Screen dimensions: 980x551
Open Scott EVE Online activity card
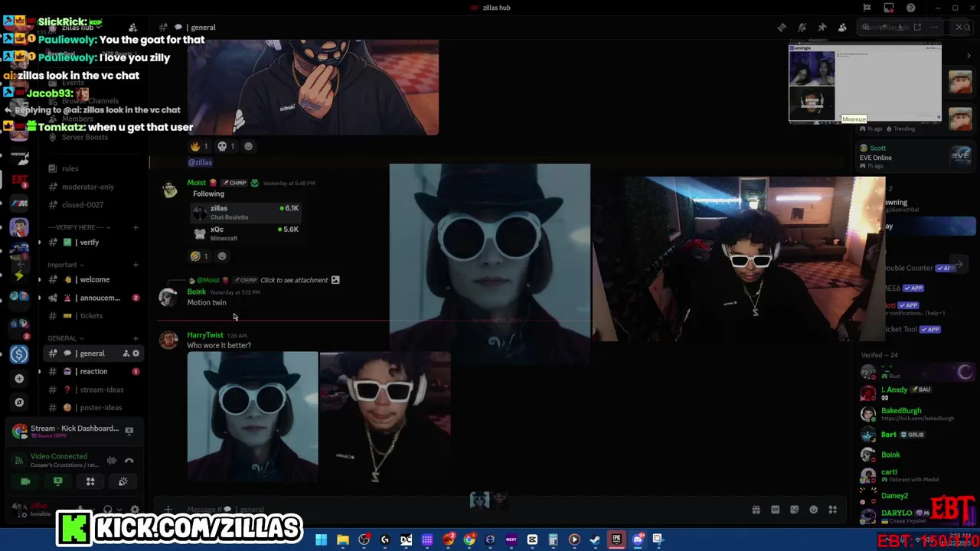915,157
